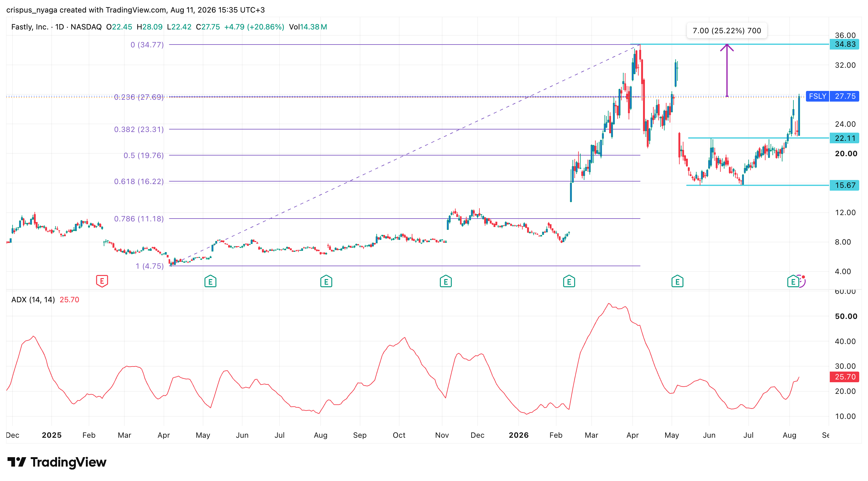The height and width of the screenshot is (481, 868).
Task: Select Fibonacci label '0 (34.77)'
Action: [x=147, y=45]
